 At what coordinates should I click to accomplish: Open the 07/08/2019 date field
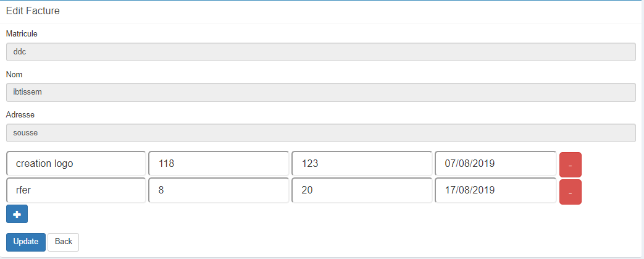pos(495,164)
